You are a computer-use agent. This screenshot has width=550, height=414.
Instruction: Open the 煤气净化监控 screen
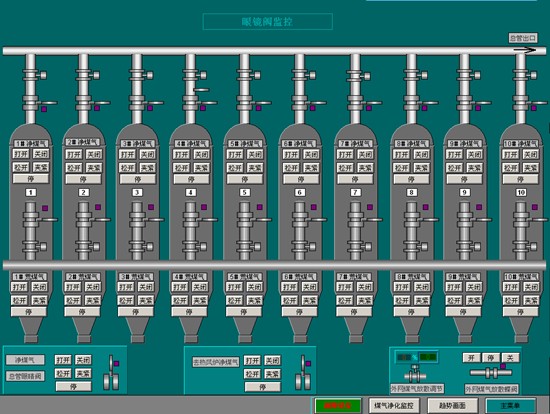393,406
